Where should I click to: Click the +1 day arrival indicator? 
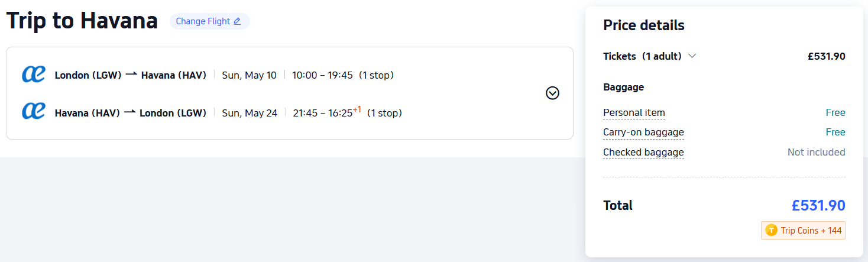pos(357,109)
